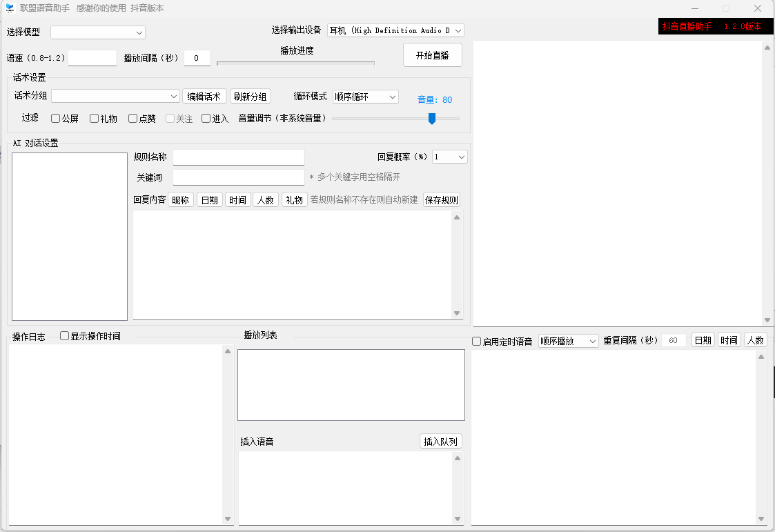This screenshot has height=532, width=775.
Task: Check the 显示操作时间 option
Action: pos(65,336)
